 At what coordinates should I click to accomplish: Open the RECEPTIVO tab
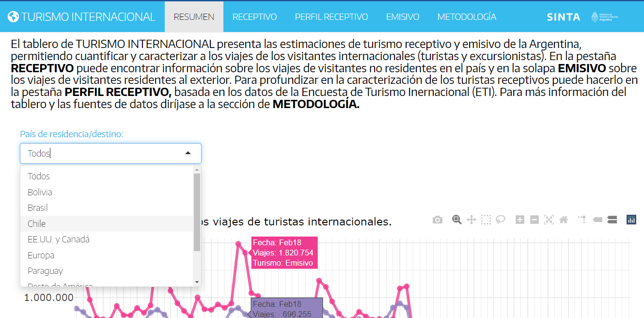tap(254, 17)
